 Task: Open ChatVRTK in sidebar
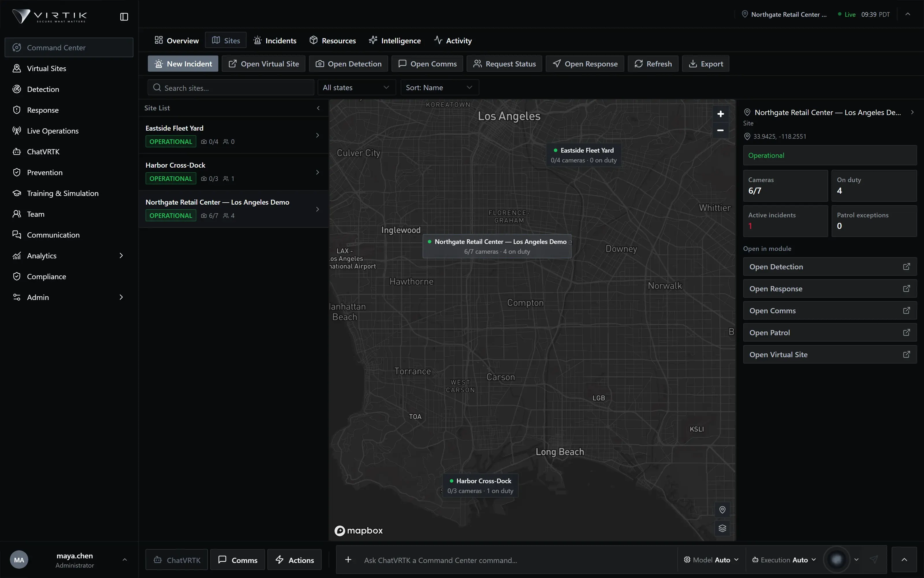pyautogui.click(x=69, y=152)
